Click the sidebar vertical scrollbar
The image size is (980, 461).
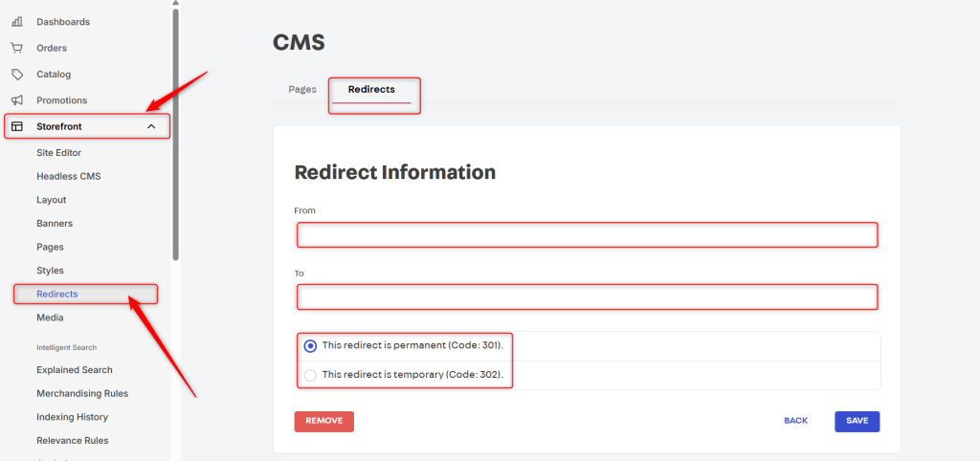[175, 134]
